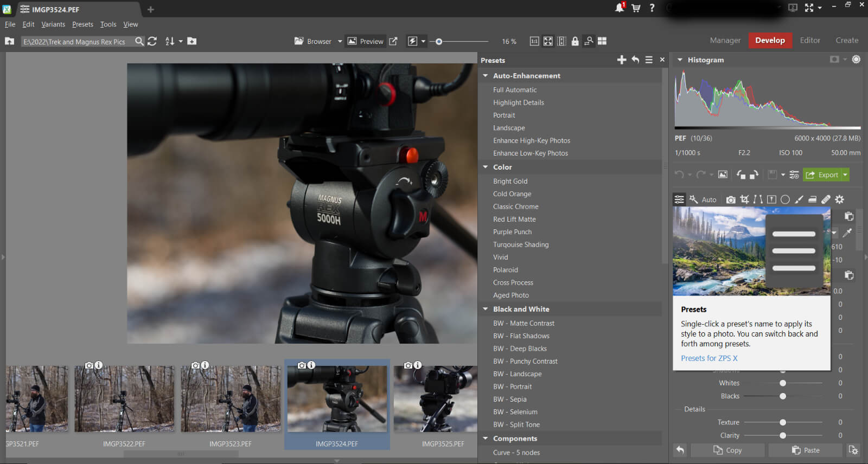Click the Paste button
Screen dimensions: 868x464
(x=805, y=450)
